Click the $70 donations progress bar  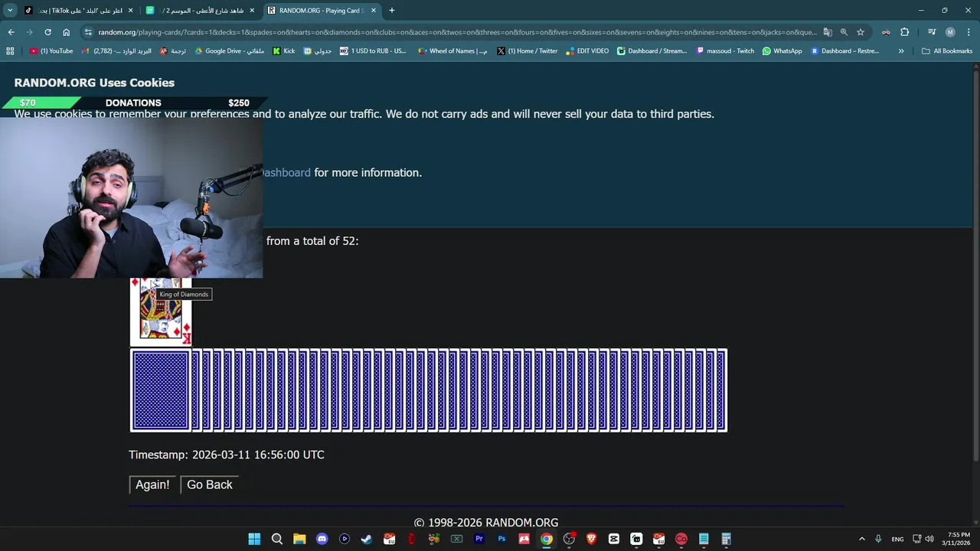pos(40,103)
